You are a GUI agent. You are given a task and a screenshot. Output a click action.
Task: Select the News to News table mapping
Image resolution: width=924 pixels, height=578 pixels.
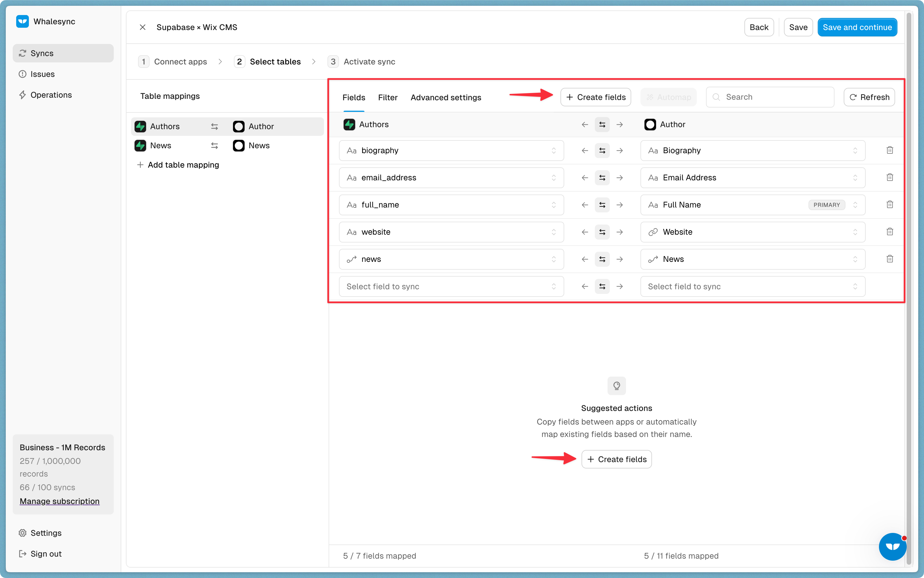(x=227, y=146)
